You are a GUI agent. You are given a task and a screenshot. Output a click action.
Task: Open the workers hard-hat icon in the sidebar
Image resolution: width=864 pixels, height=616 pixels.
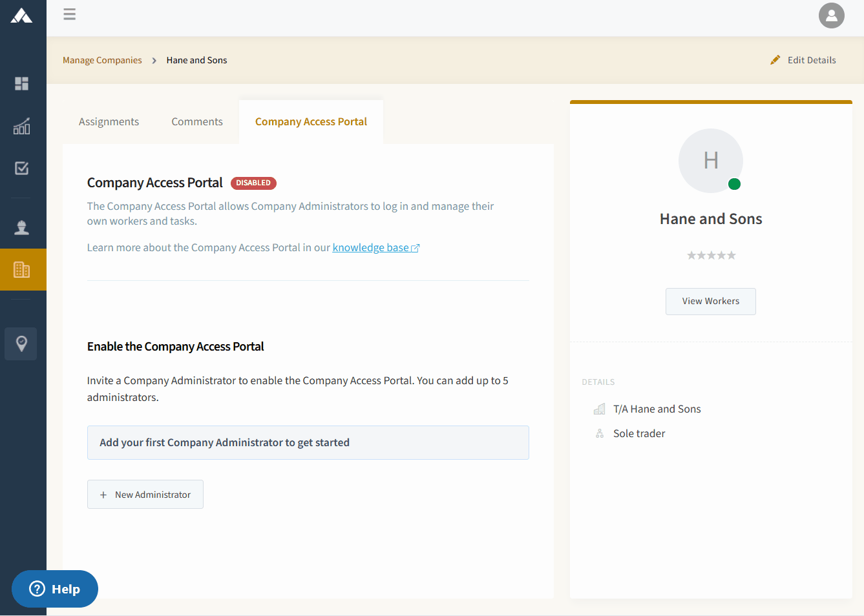(x=21, y=227)
